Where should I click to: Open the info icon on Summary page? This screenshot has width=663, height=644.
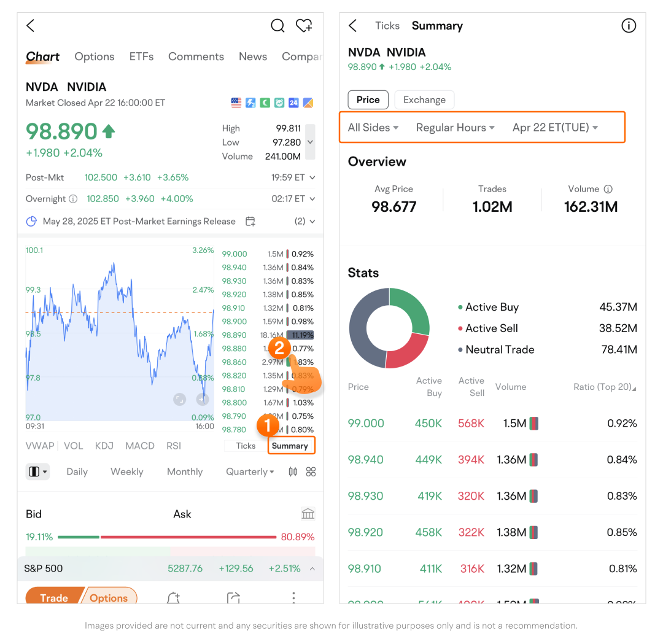coord(629,26)
